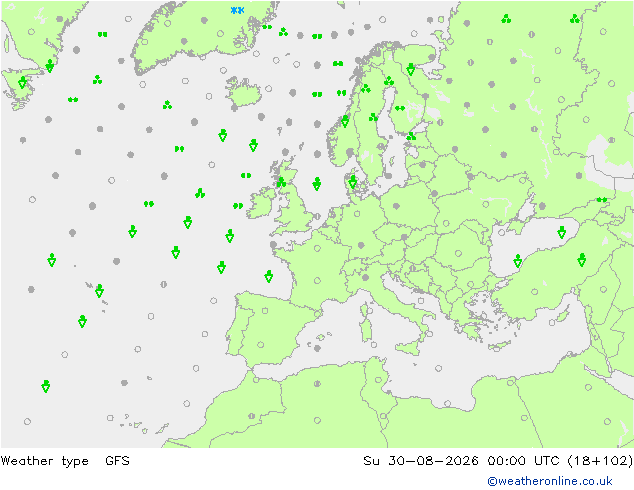The height and width of the screenshot is (490, 634).
Task: Click the 'Weather type' label
Action: 44,461
